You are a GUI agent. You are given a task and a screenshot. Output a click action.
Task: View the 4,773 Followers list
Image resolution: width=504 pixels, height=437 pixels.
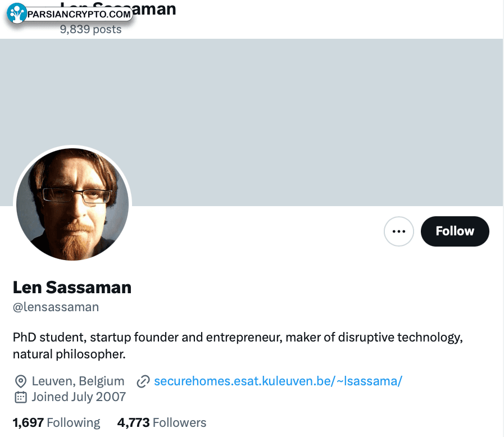click(162, 422)
